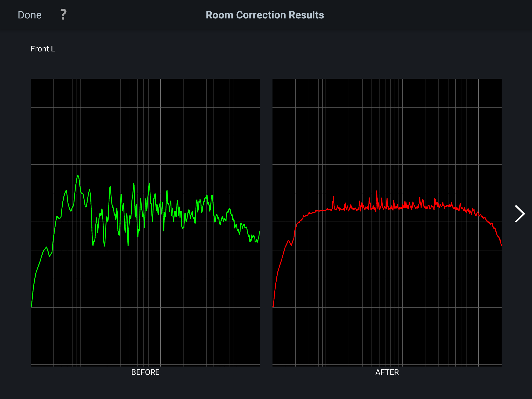Tap the tallest spike on the red curve
The image size is (532, 399).
pos(376,192)
